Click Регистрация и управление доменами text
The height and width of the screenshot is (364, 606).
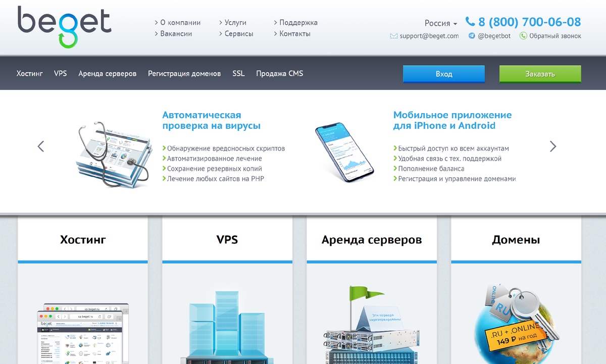pos(457,179)
